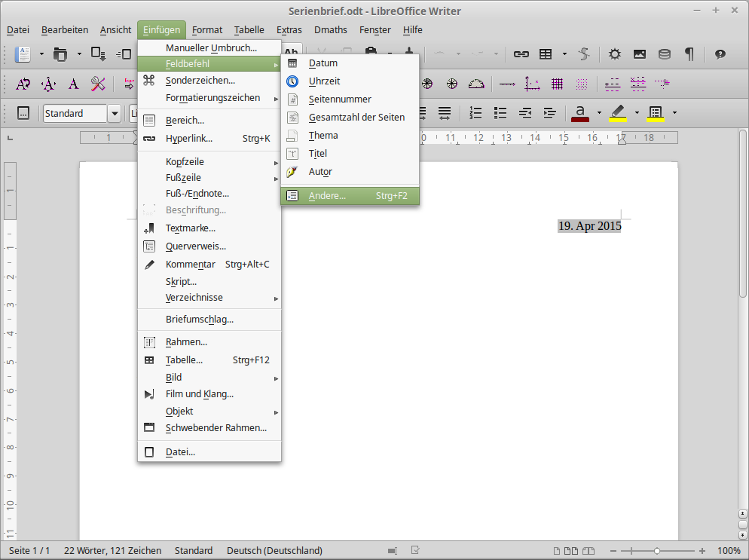Click the insert table grid icon
The height and width of the screenshot is (560, 749).
pos(546,54)
